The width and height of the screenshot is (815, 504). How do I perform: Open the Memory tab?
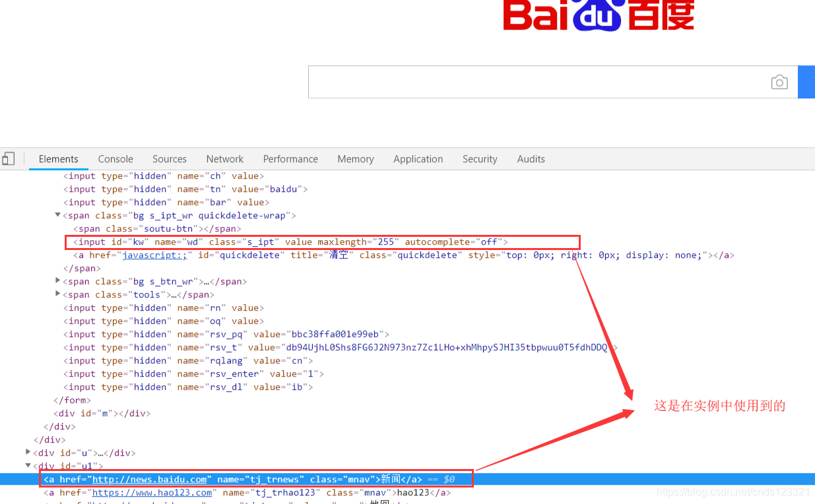[356, 159]
